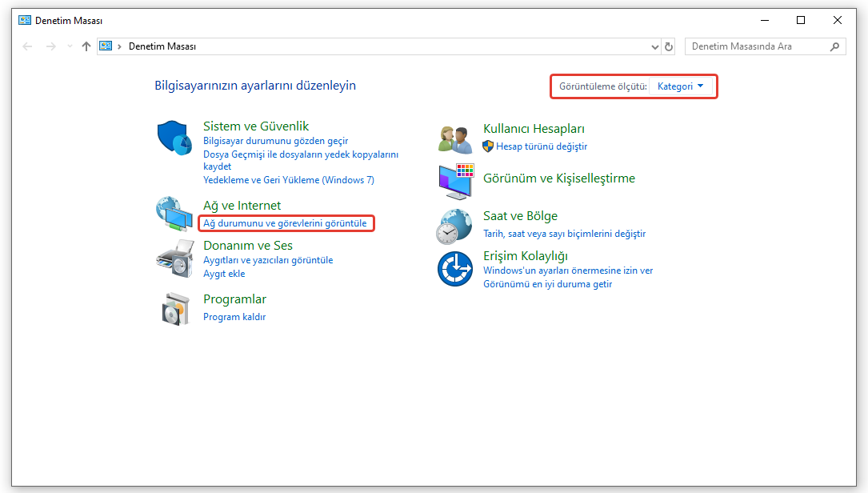Image resolution: width=868 pixels, height=493 pixels.
Task: Go up one level with up arrow
Action: click(x=86, y=46)
